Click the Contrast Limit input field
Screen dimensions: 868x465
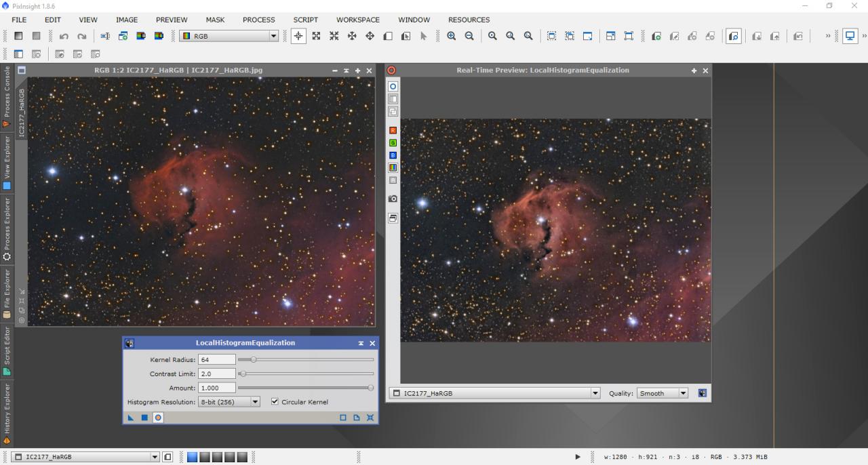[x=217, y=373]
